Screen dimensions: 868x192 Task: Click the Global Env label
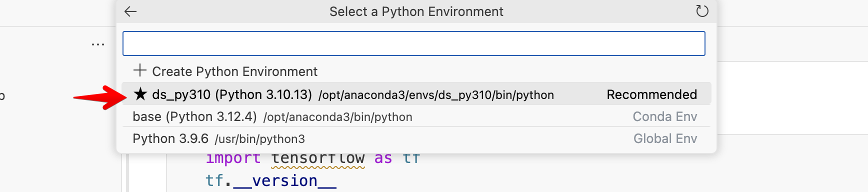(x=665, y=138)
